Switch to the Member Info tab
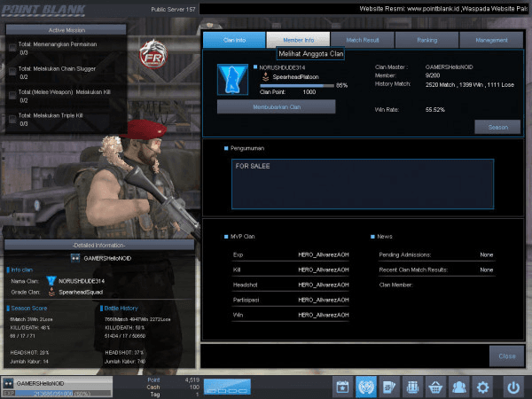This screenshot has width=532, height=399. coord(297,40)
